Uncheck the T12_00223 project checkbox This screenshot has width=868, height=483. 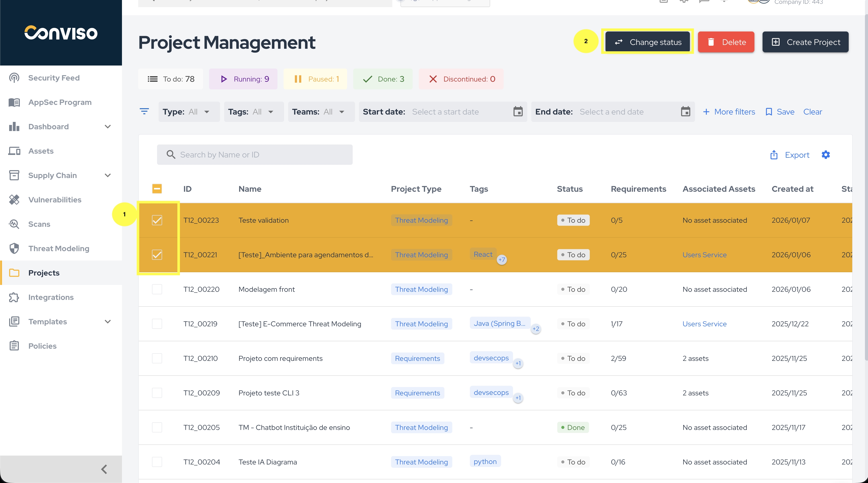click(x=157, y=220)
